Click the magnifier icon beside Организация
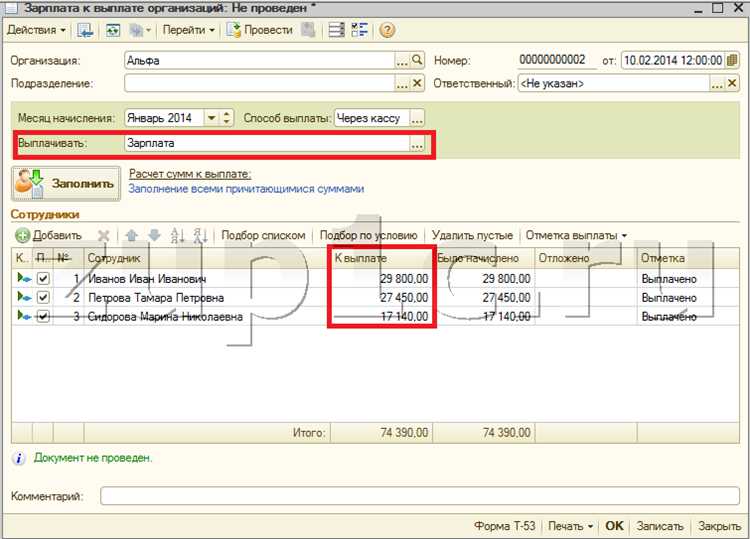 point(418,60)
